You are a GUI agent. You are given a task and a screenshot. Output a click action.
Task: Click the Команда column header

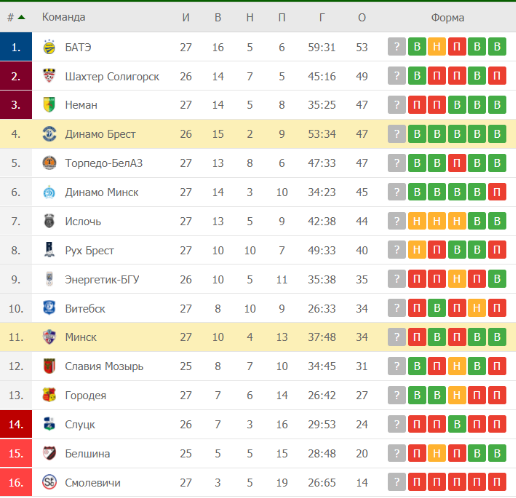click(x=63, y=17)
